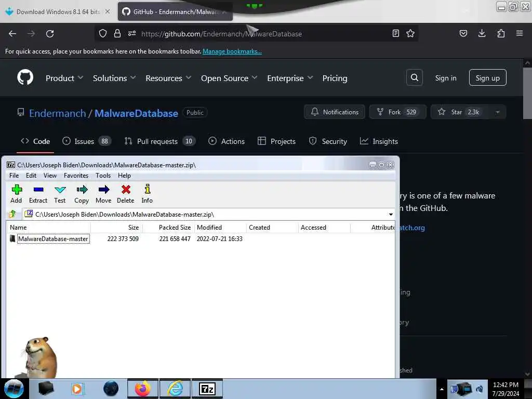Select the Code tab
532x399 pixels.
click(x=35, y=141)
